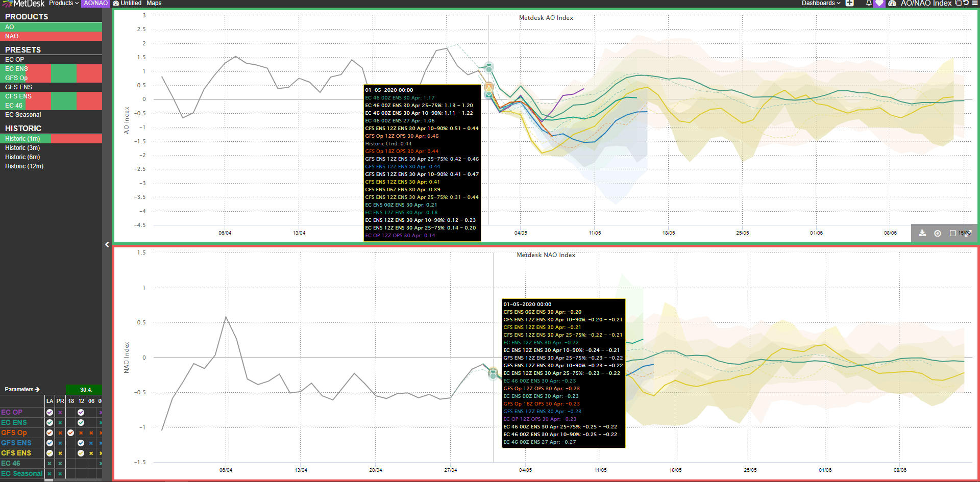Switch to the Maps tab
This screenshot has width=980, height=482.
pos(154,3)
